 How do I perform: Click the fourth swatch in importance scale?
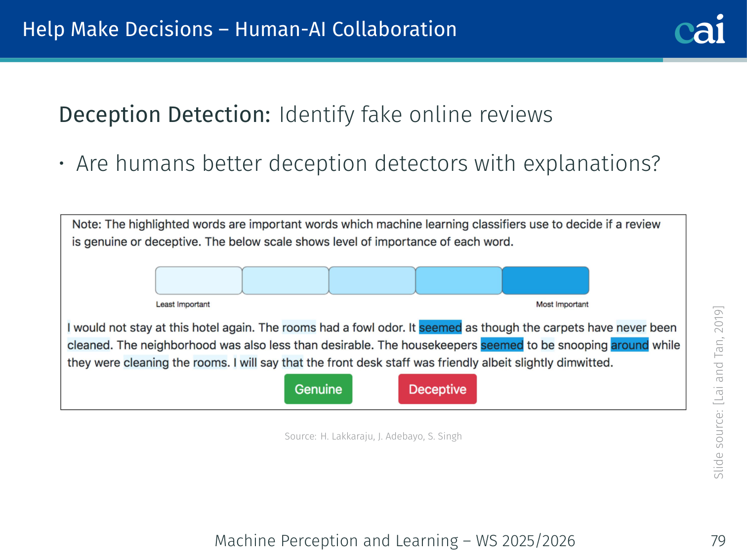point(458,280)
